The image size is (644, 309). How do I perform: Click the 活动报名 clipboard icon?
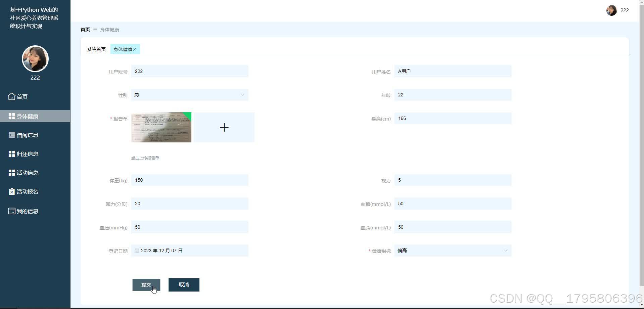(12, 191)
